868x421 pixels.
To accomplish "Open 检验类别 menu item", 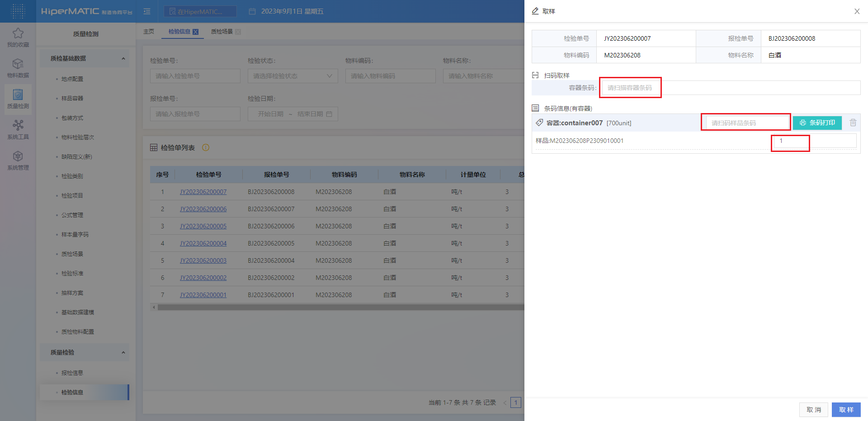I will [x=72, y=176].
